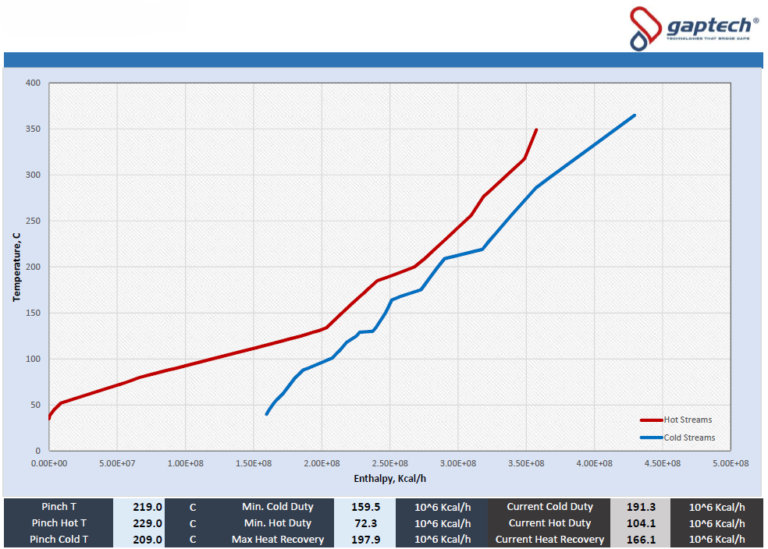The width and height of the screenshot is (768, 549).
Task: Click the 400 tick on temperature axis
Action: point(32,83)
